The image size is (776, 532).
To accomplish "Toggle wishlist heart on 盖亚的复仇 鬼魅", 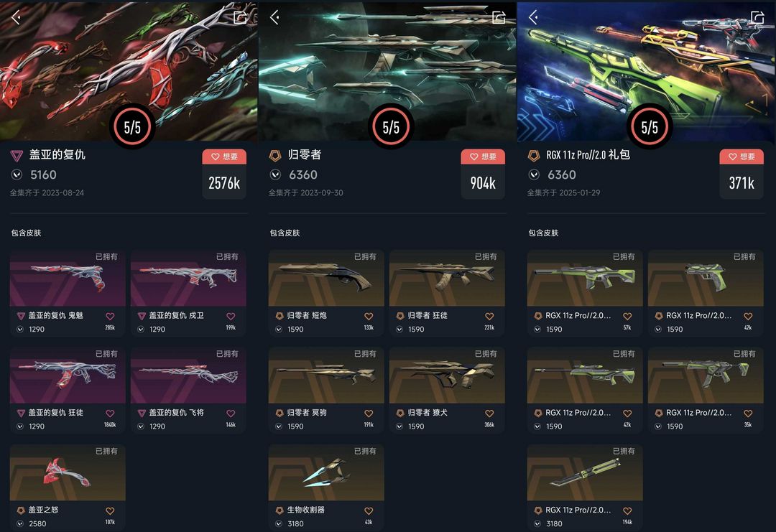I will (x=110, y=316).
